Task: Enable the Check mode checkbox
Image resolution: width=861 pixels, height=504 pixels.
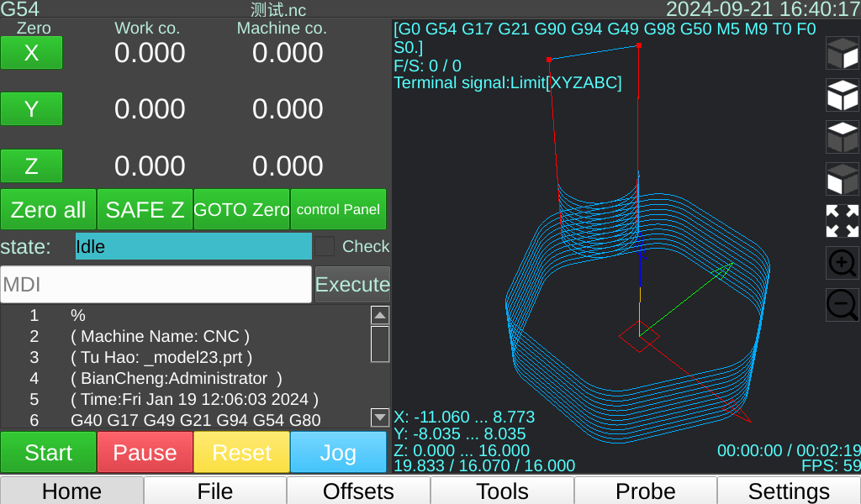Action: pos(325,246)
